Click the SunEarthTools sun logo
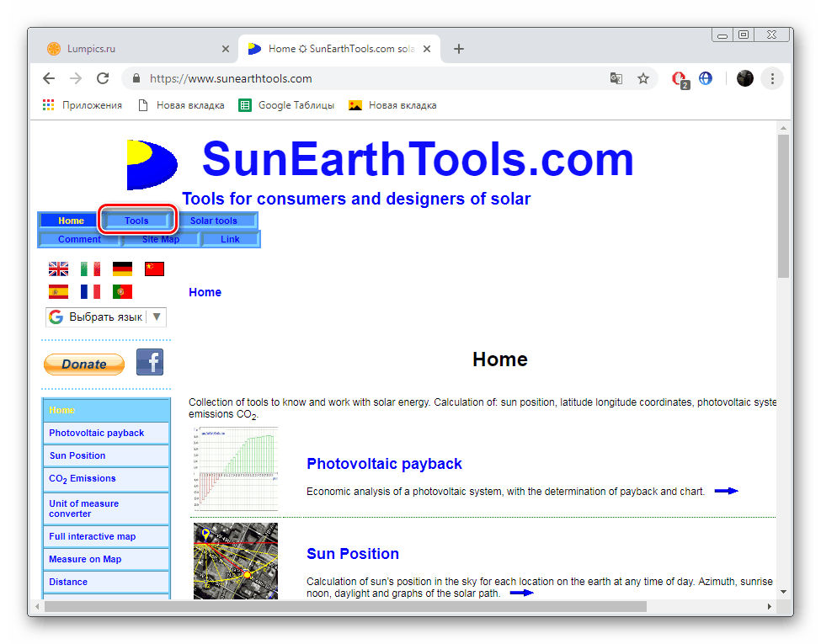This screenshot has width=821, height=644. tap(152, 164)
